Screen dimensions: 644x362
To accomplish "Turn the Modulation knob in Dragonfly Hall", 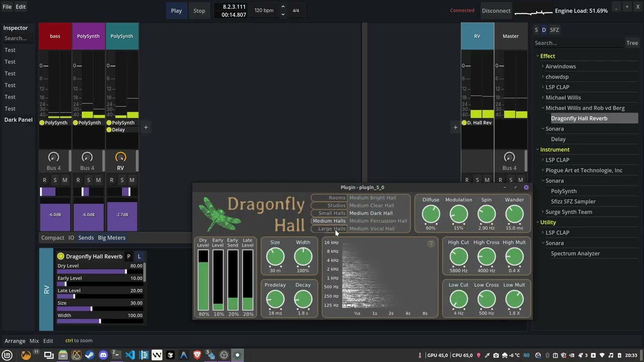I will point(458,215).
